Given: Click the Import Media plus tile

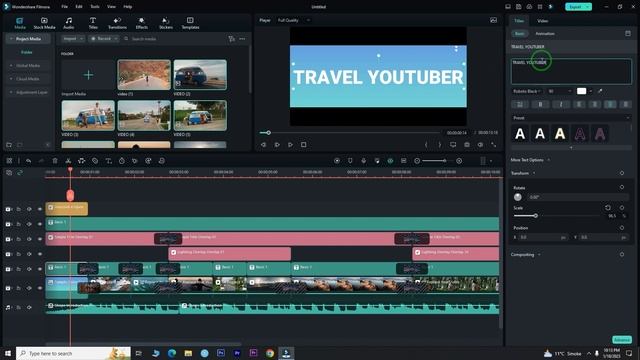Looking at the screenshot, I should click(88, 75).
